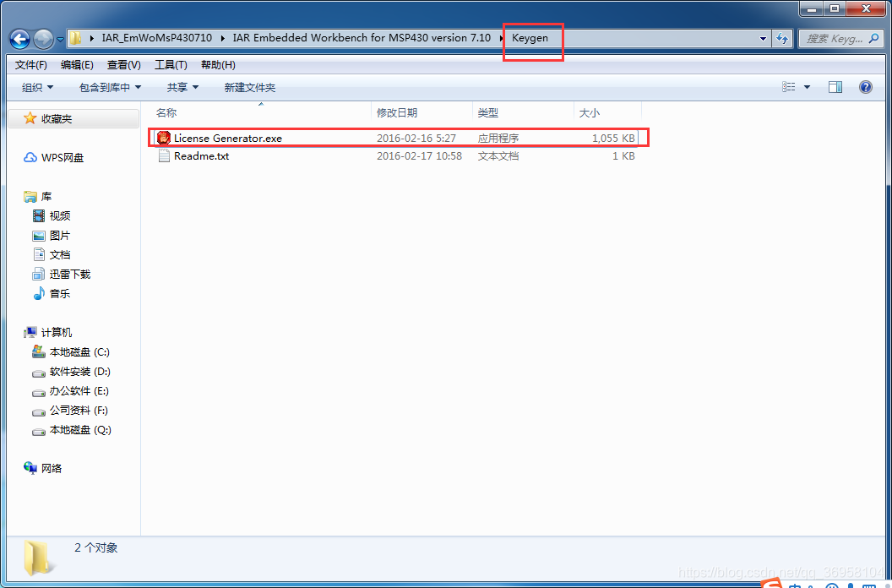
Task: Open help via question mark icon
Action: 865,87
